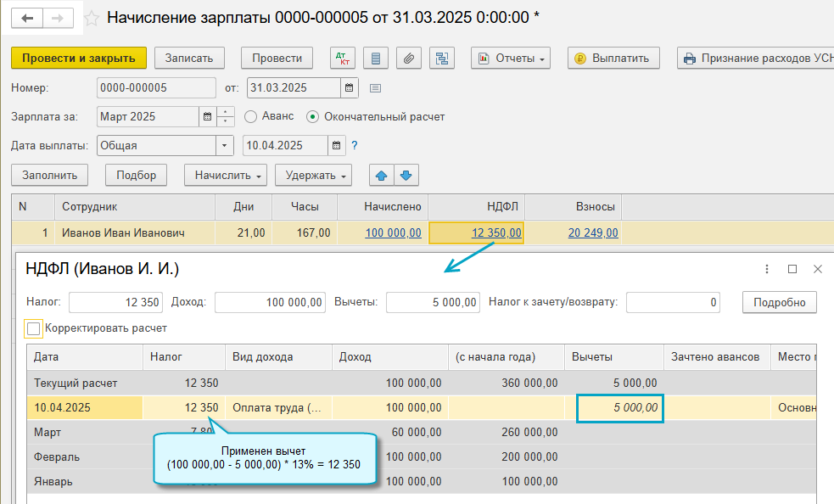Viewport: 834px width, 504px height.
Task: Select Март row in НДФЛ table
Action: [422, 432]
